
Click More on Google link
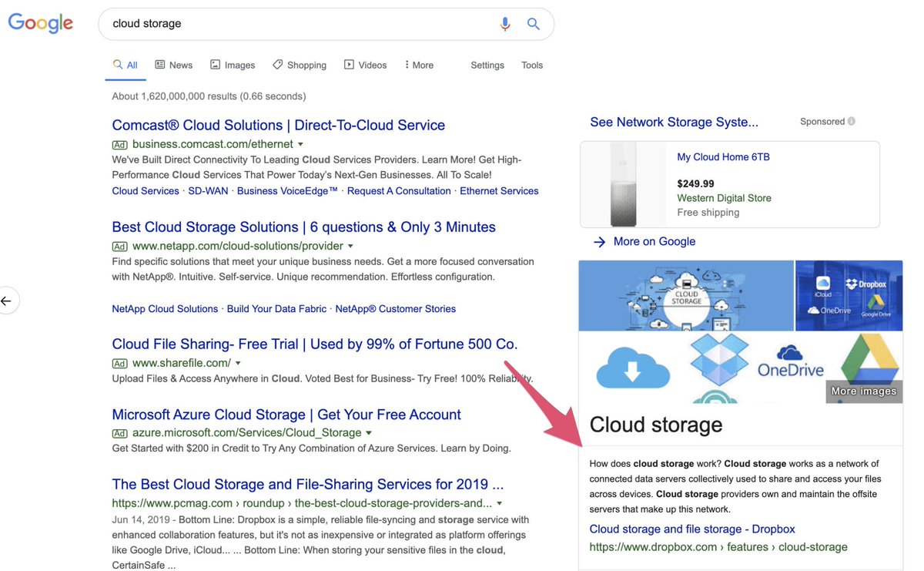click(x=654, y=242)
